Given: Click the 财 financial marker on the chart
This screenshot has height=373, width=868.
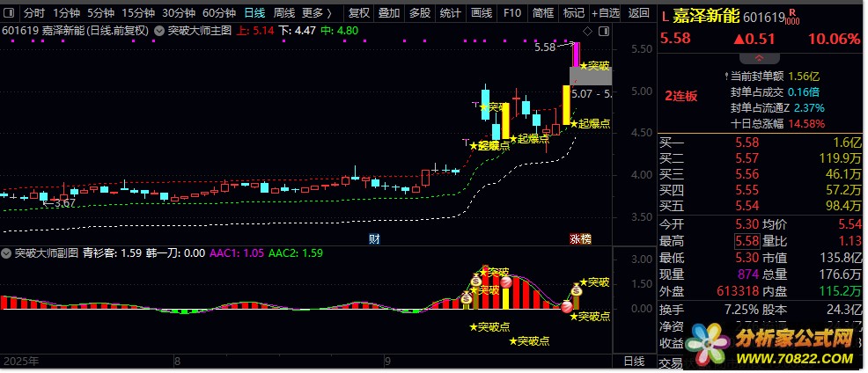Looking at the screenshot, I should tap(375, 239).
